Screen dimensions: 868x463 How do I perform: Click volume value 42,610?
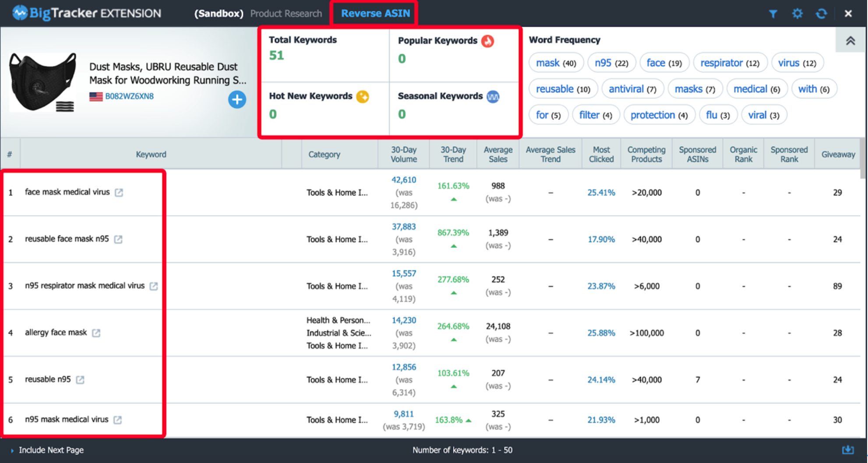404,180
